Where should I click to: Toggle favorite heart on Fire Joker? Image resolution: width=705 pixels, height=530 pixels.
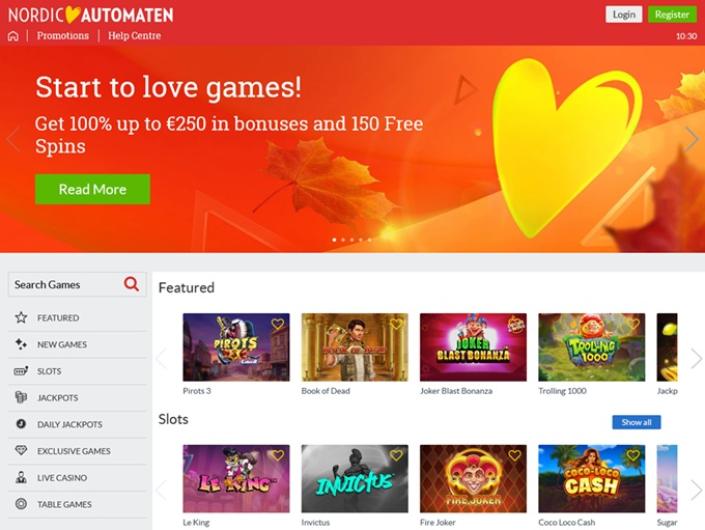[x=514, y=455]
